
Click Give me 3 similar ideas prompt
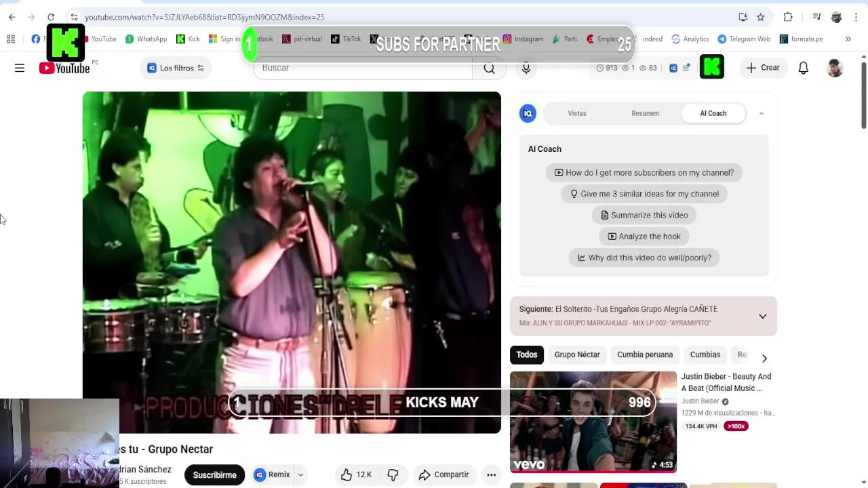[644, 194]
